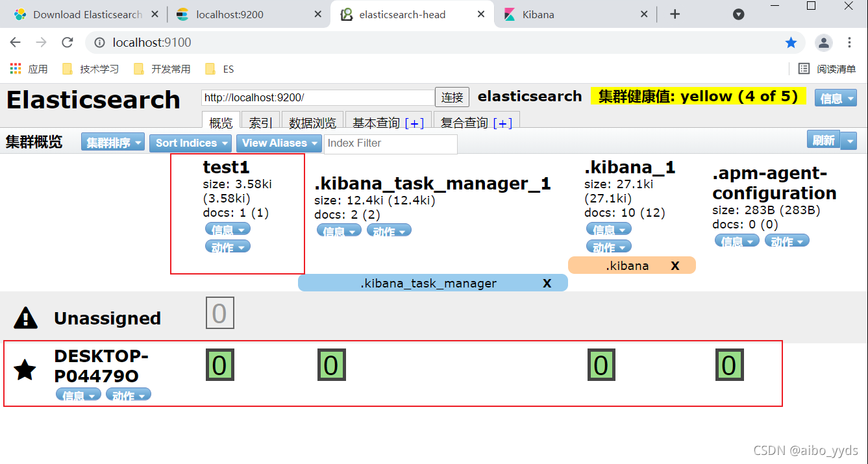Open 信息 dropdown for .kibana_1 index
The height and width of the screenshot is (464, 868).
pos(609,229)
